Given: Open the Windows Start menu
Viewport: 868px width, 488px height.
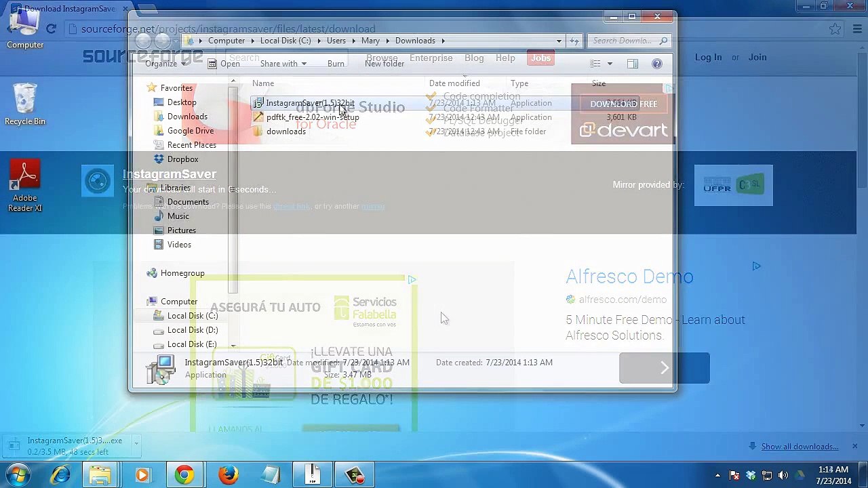Looking at the screenshot, I should pyautogui.click(x=17, y=475).
